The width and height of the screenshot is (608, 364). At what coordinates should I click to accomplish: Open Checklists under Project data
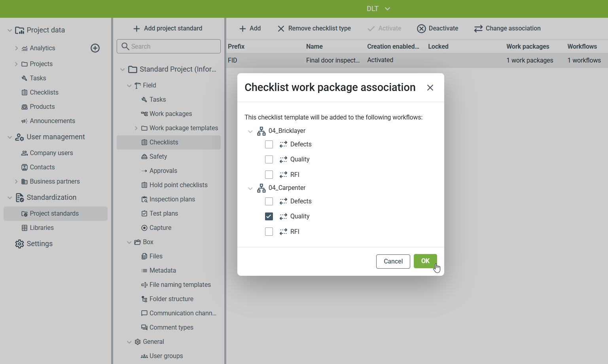tap(44, 93)
